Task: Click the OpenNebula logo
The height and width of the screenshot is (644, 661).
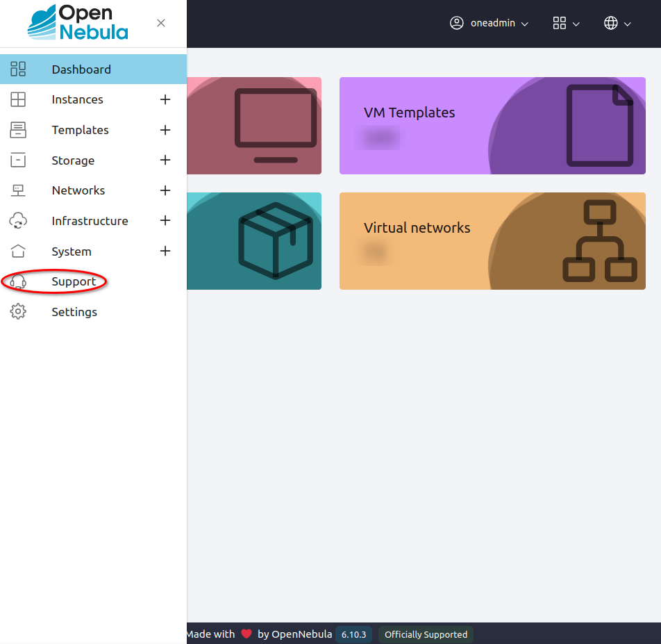Action: (78, 22)
